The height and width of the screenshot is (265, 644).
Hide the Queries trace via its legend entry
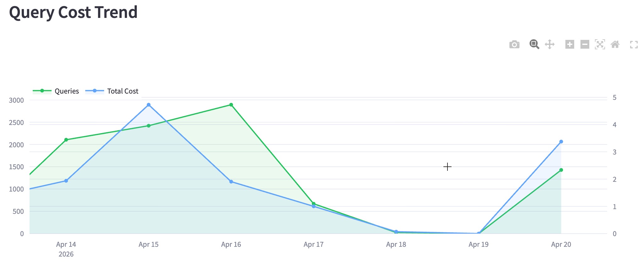(67, 91)
